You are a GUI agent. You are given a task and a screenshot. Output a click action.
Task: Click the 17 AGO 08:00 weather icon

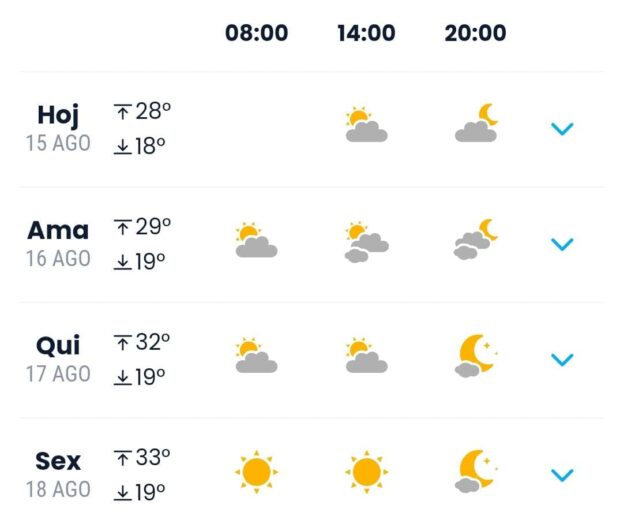pos(256,357)
